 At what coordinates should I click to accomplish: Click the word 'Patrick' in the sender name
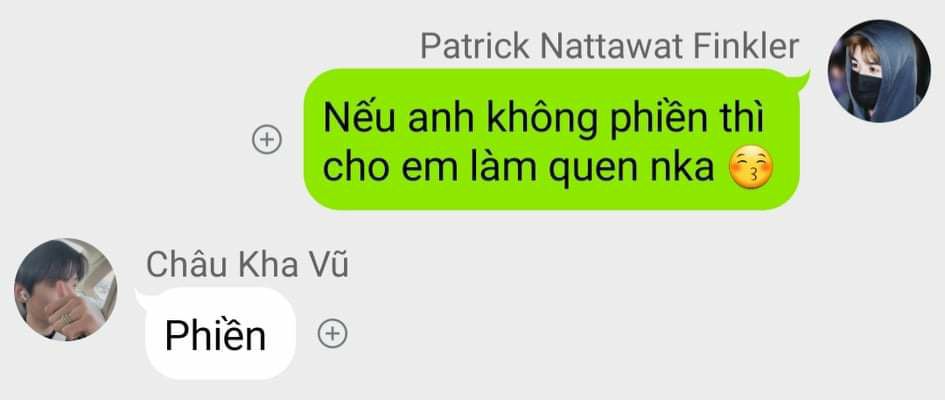click(x=475, y=46)
